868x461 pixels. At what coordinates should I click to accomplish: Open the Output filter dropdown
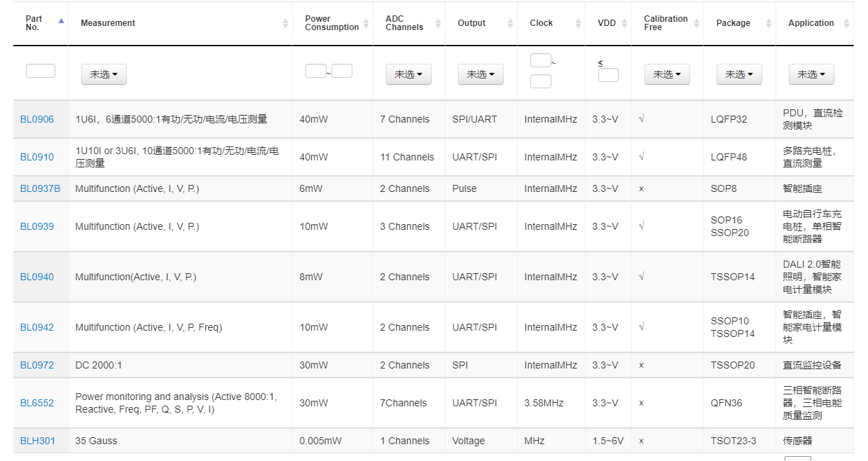point(481,74)
